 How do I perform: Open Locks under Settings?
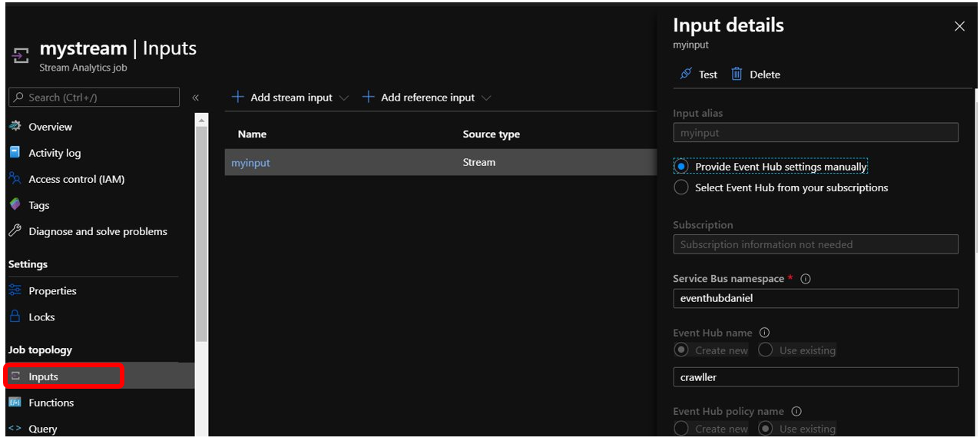pyautogui.click(x=41, y=317)
